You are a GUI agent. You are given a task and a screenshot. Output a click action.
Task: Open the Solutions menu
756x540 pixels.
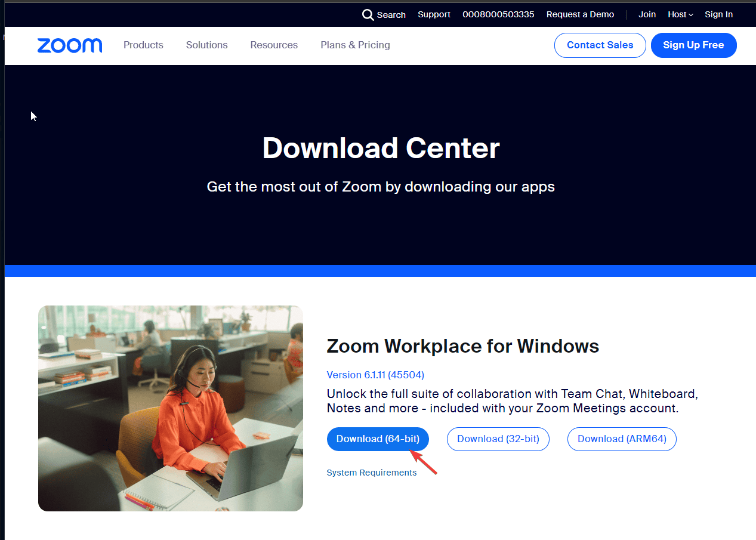(x=206, y=45)
